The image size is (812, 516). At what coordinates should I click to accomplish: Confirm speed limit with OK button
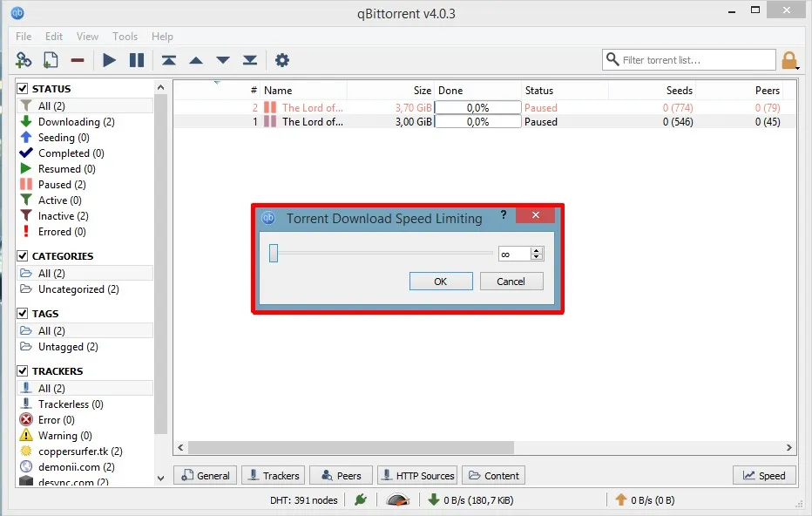441,282
